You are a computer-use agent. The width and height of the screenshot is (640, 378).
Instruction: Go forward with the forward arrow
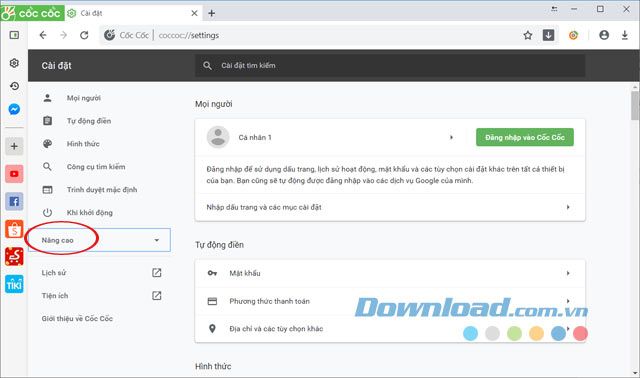click(63, 35)
